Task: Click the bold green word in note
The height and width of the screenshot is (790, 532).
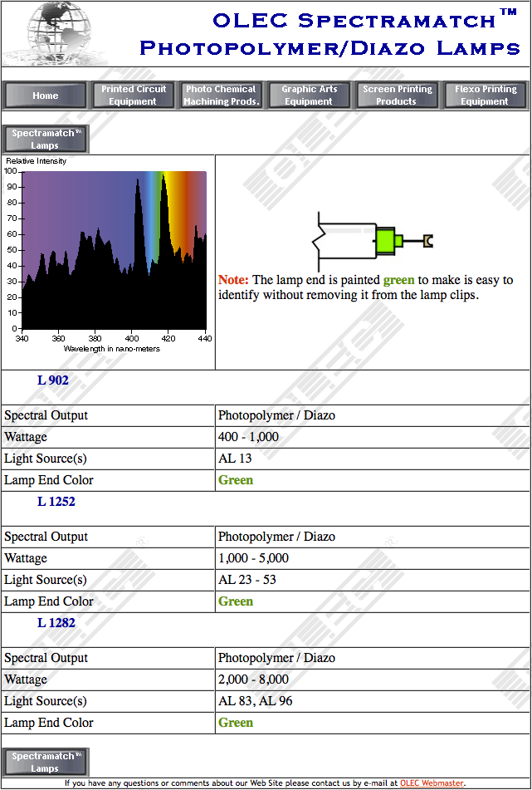Action: click(398, 280)
